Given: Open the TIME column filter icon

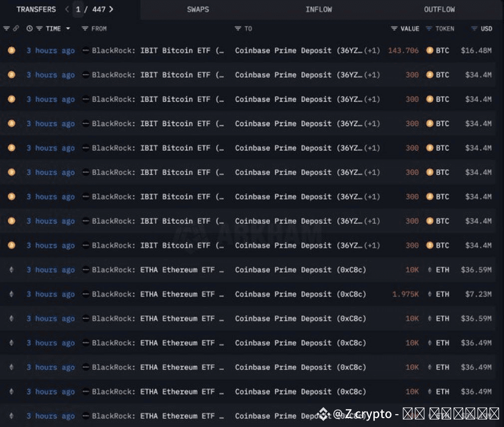Looking at the screenshot, I should [x=39, y=28].
